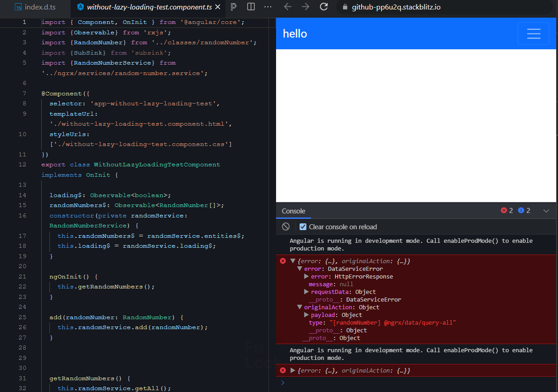Format code with the Prettier icon
The width and height of the screenshot is (558, 392).
click(233, 7)
